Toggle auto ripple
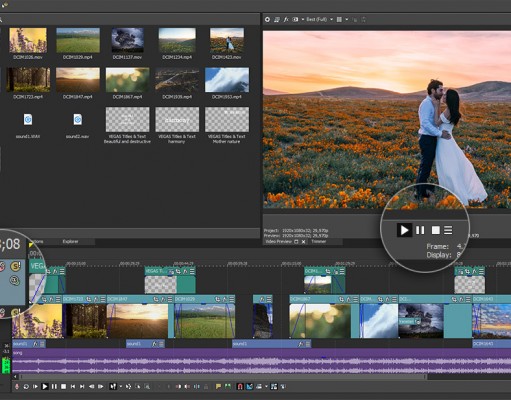511x400 pixels. coord(259,386)
